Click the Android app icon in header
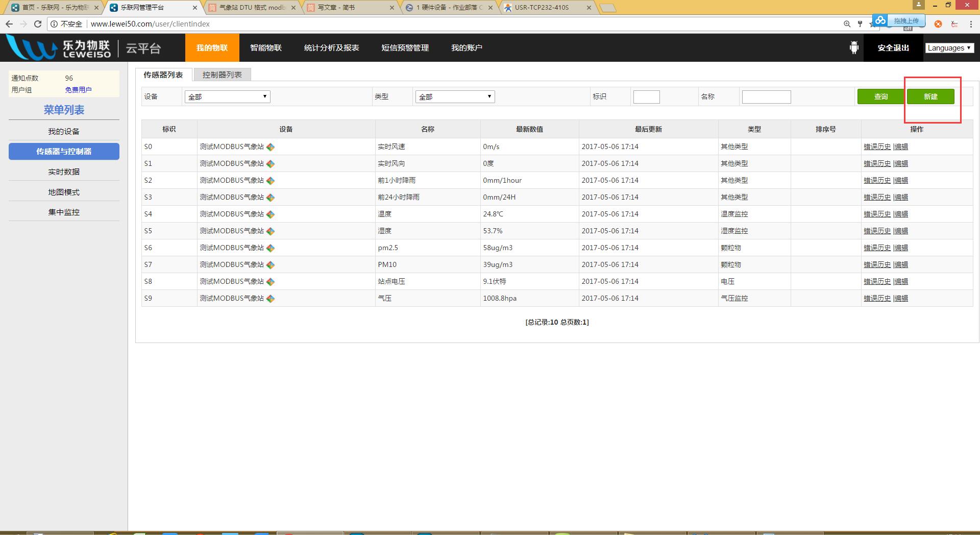 (854, 48)
